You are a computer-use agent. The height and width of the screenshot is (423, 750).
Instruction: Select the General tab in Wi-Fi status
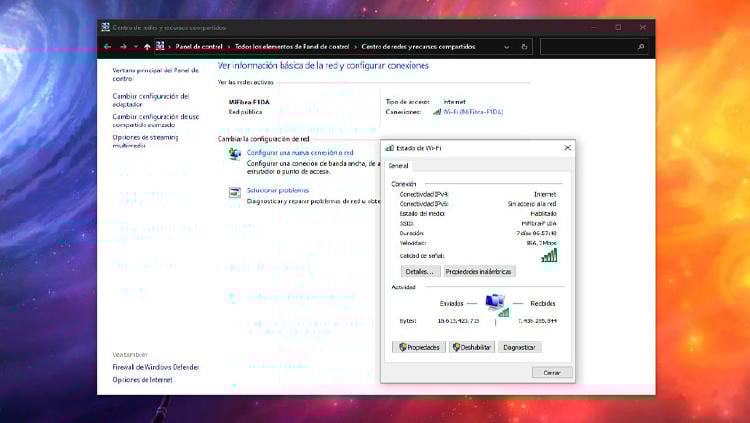point(398,165)
